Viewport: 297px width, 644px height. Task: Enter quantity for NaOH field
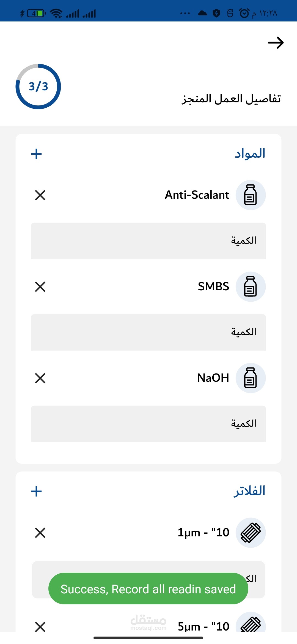click(148, 424)
